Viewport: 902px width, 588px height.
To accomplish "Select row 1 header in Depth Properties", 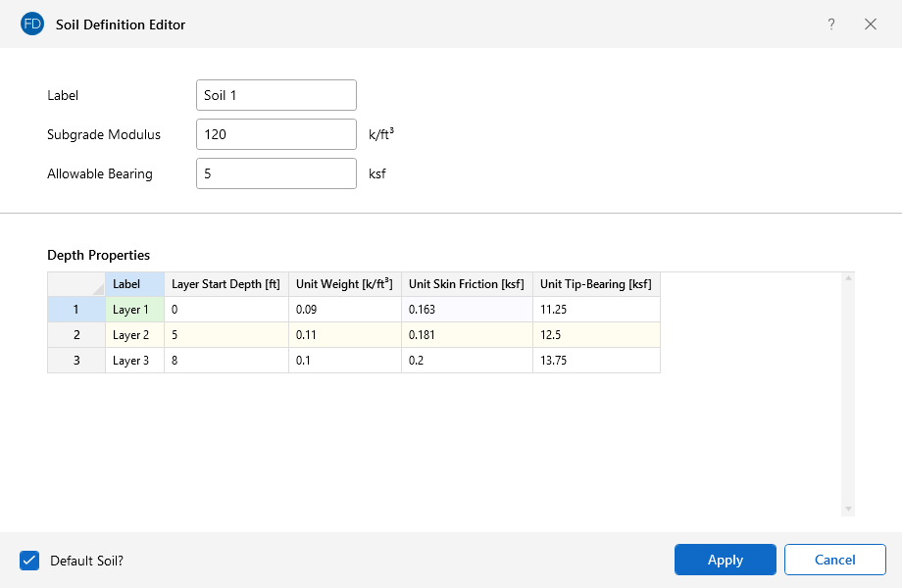I will point(76,309).
